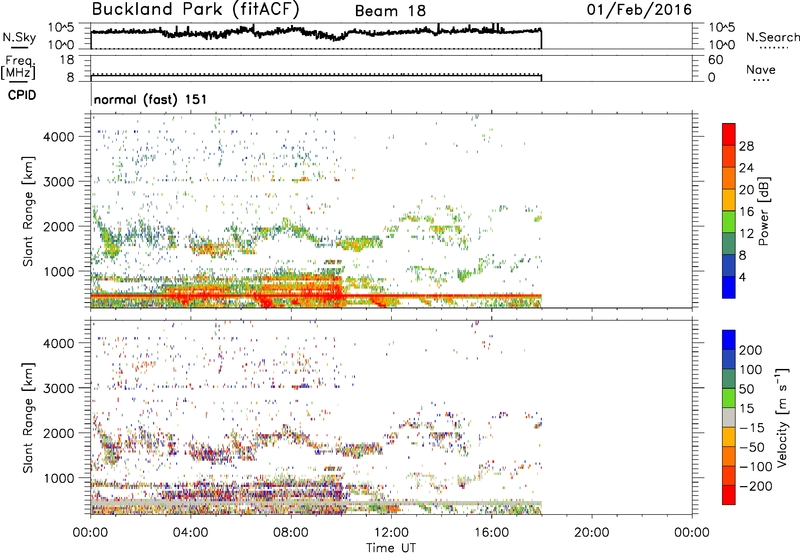Screen dimensions: 800x554
Task: Click the date '01/Feb/2016'
Action: [639, 10]
